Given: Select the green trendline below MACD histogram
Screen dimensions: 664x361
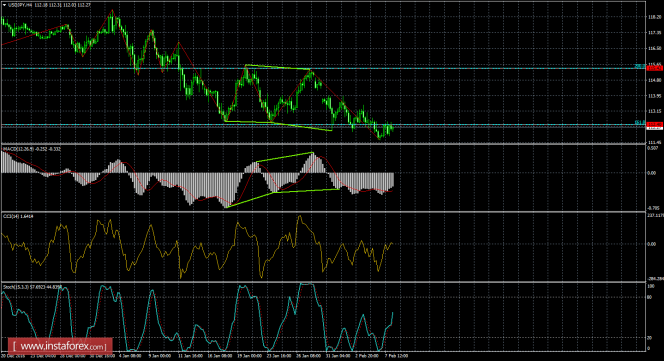Looking at the screenshot, I should tap(283, 198).
